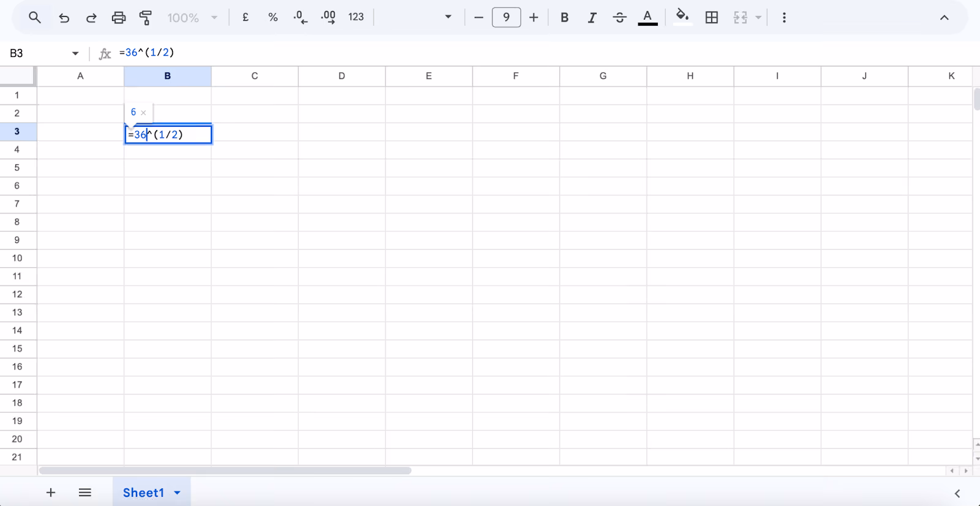Viewport: 980px width, 506px height.
Task: Open the Sheet1 tab options arrow
Action: tap(178, 493)
